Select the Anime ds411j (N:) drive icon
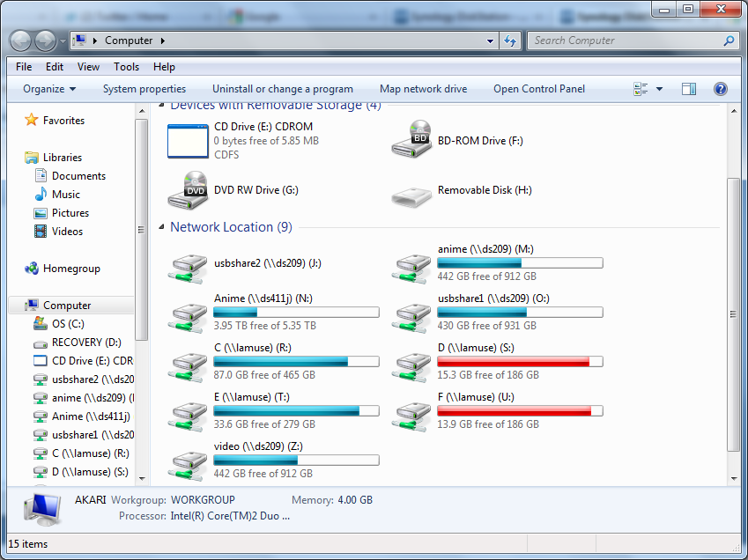Screen dimensions: 748x560 (188, 317)
